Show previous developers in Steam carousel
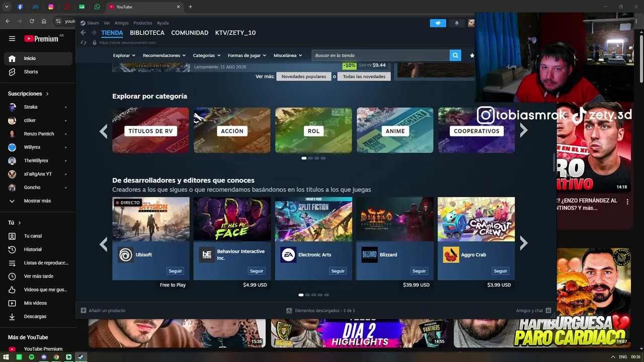The image size is (644, 362). (104, 244)
